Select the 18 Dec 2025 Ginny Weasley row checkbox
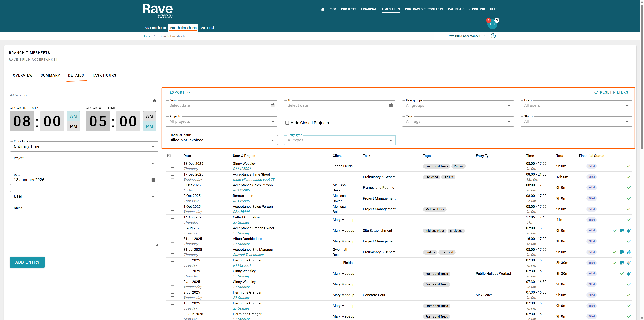Image resolution: width=644 pixels, height=320 pixels. (x=173, y=166)
